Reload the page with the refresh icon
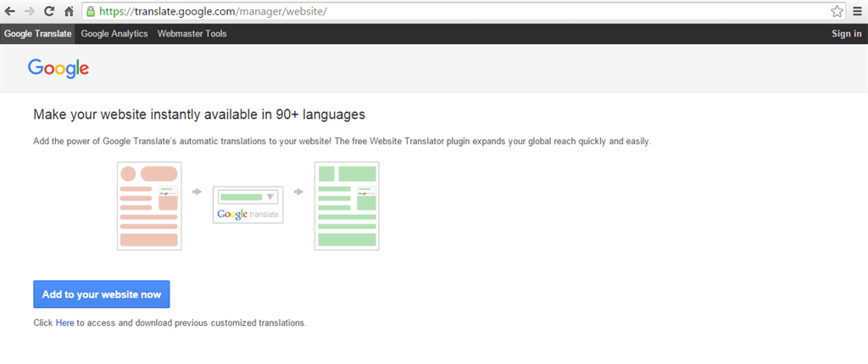 tap(49, 11)
